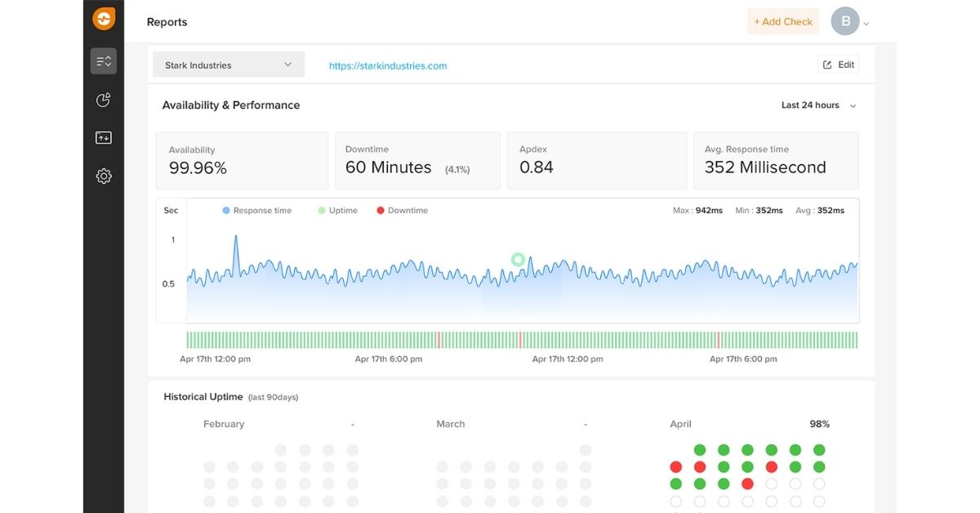
Task: Click the Availability 99.96% card
Action: [x=242, y=161]
